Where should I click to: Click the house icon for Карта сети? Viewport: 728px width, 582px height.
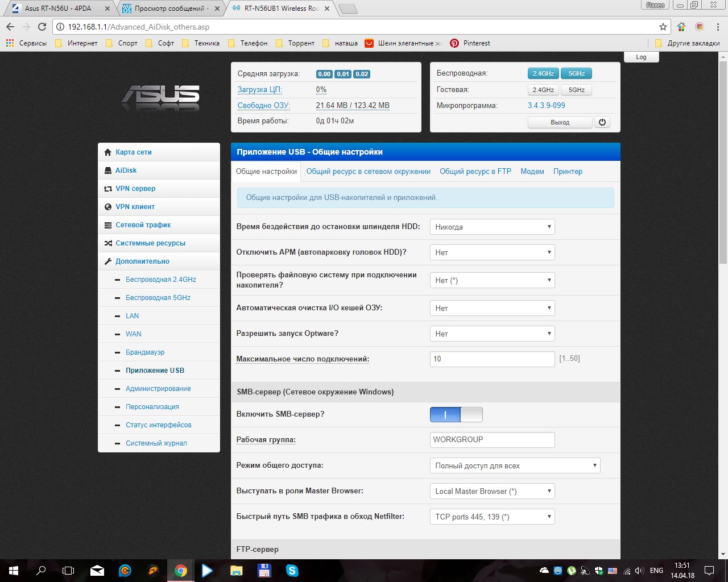[108, 152]
